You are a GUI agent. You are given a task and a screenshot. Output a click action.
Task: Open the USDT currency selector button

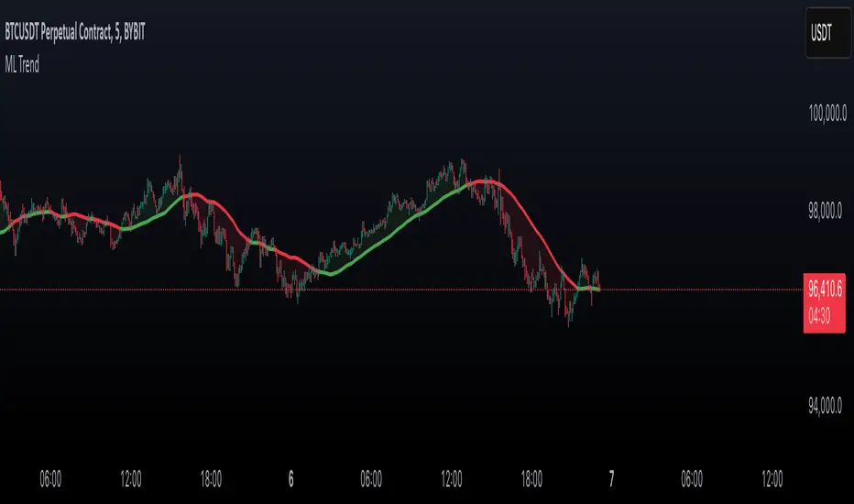pos(827,33)
